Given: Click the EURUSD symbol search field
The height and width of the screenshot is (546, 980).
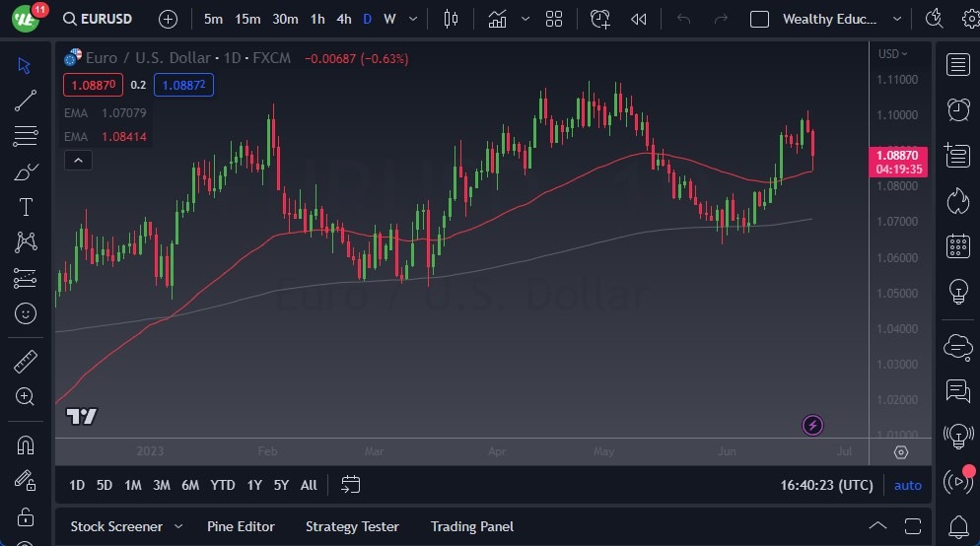Looking at the screenshot, I should pos(106,19).
